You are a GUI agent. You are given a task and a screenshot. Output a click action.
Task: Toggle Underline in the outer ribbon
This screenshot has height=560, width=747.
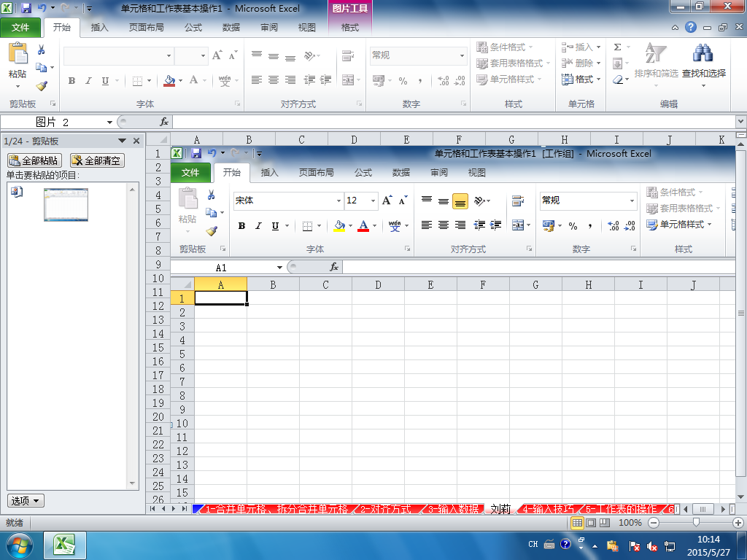click(105, 81)
